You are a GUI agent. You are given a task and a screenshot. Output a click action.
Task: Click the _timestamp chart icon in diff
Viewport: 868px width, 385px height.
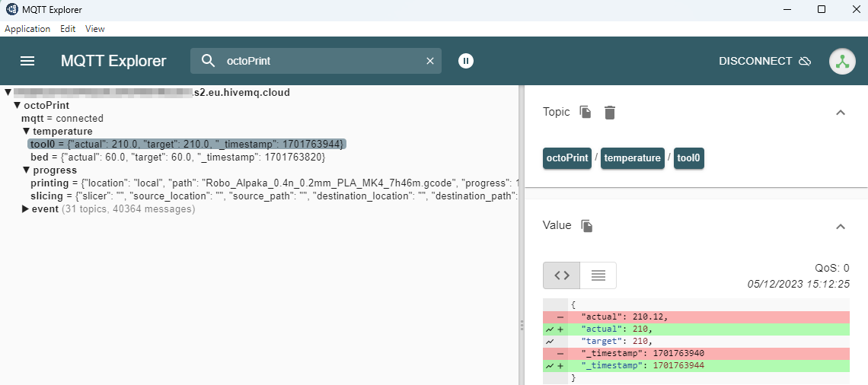pyautogui.click(x=549, y=366)
